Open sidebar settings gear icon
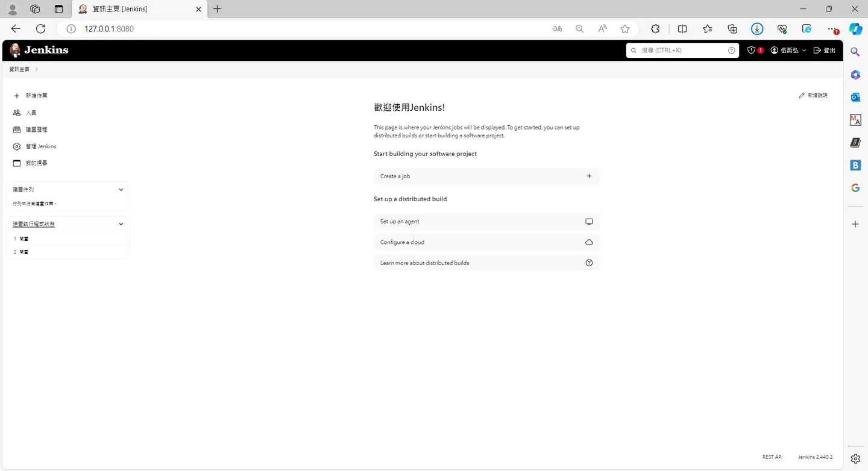This screenshot has height=471, width=868. coord(855,459)
